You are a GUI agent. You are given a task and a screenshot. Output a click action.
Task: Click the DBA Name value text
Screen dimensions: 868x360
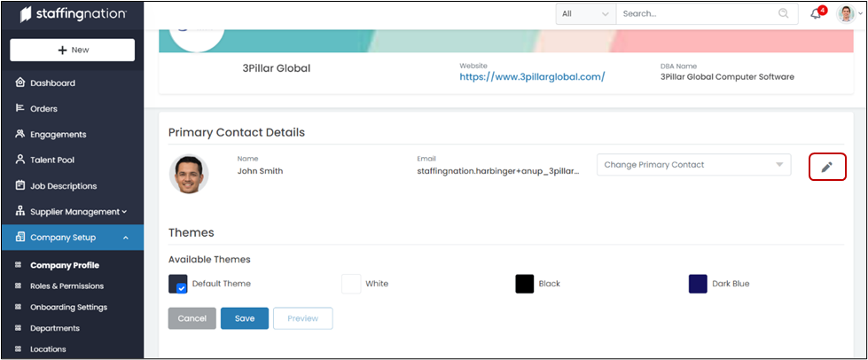click(x=727, y=77)
